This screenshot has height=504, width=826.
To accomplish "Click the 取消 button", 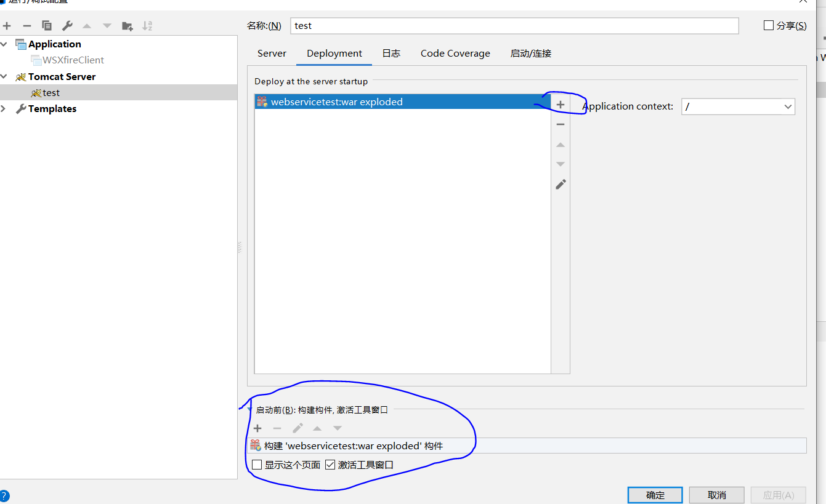I will tap(717, 495).
